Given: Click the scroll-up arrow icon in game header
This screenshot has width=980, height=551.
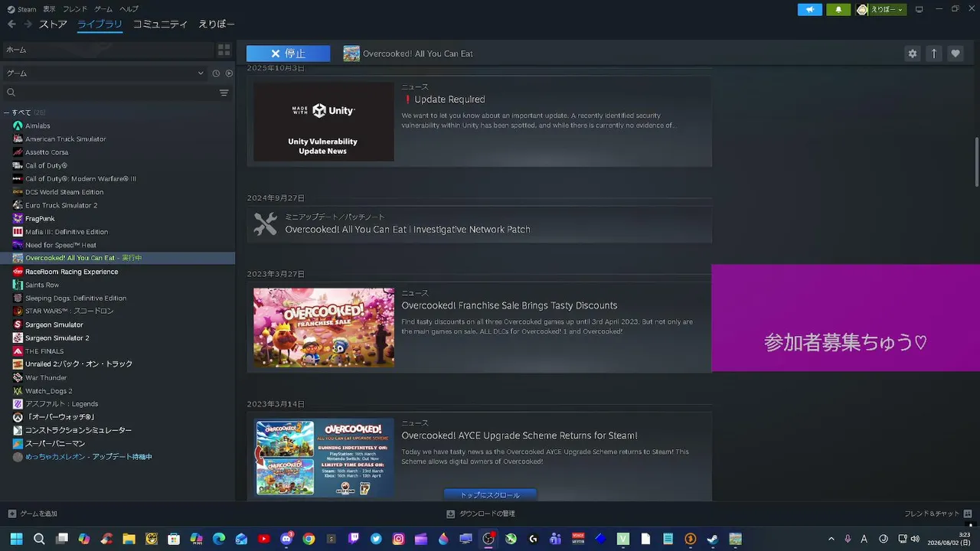Looking at the screenshot, I should 933,54.
